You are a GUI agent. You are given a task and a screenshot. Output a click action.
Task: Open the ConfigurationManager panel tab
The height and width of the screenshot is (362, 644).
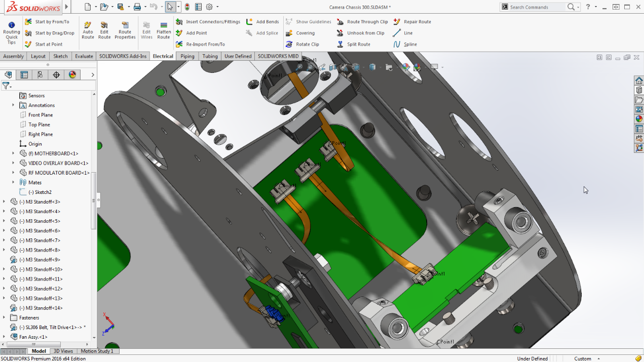40,75
